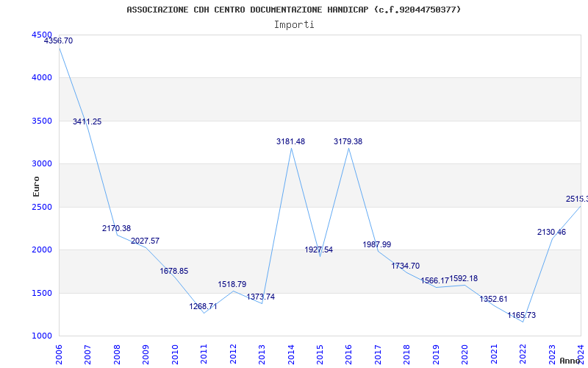Image resolution: width=588 pixels, height=368 pixels.
Task: Select the 1566.17 data label
Action: click(434, 280)
